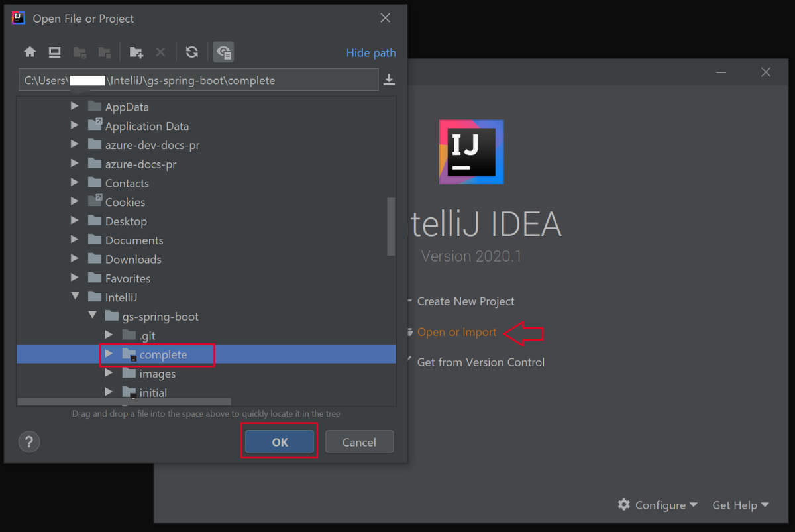Click the Delete X toolbar icon
Image resolution: width=795 pixels, height=532 pixels.
pyautogui.click(x=160, y=52)
